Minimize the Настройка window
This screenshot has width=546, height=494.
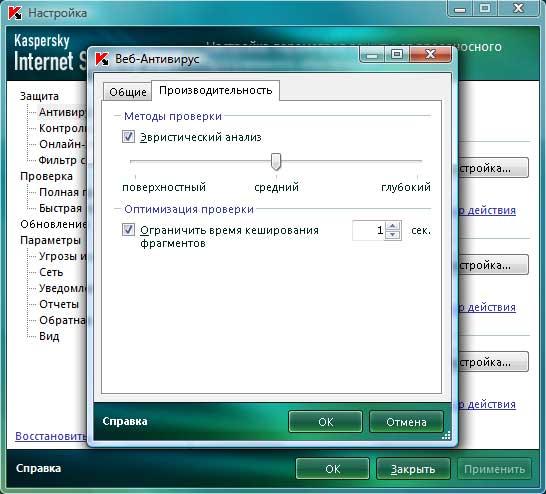[460, 8]
